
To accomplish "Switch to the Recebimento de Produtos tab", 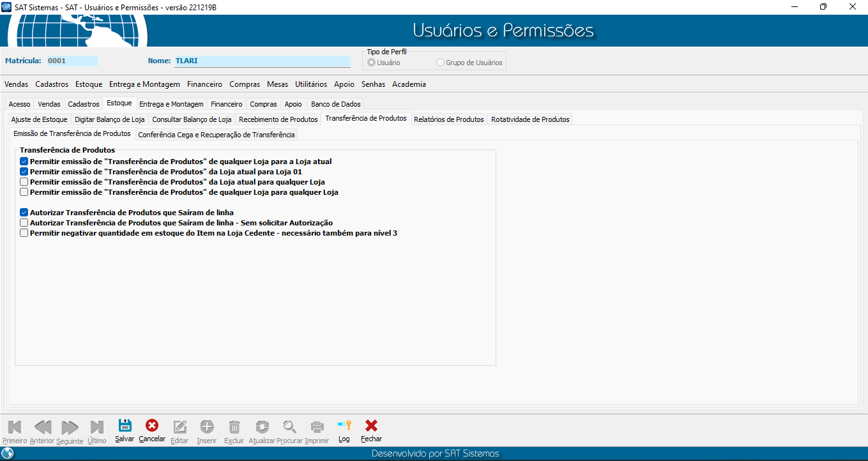I will 278,119.
